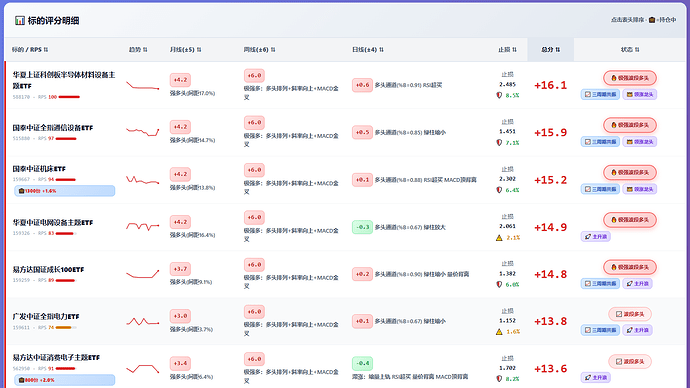The height and width of the screenshot is (388, 690).
Task: Sort by the 状态 column header
Action: pos(630,50)
